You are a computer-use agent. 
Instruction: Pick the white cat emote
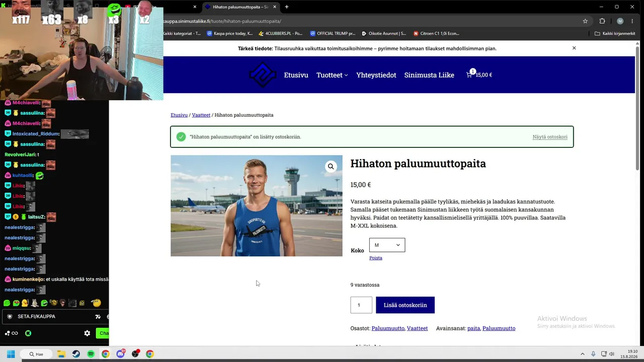35,303
